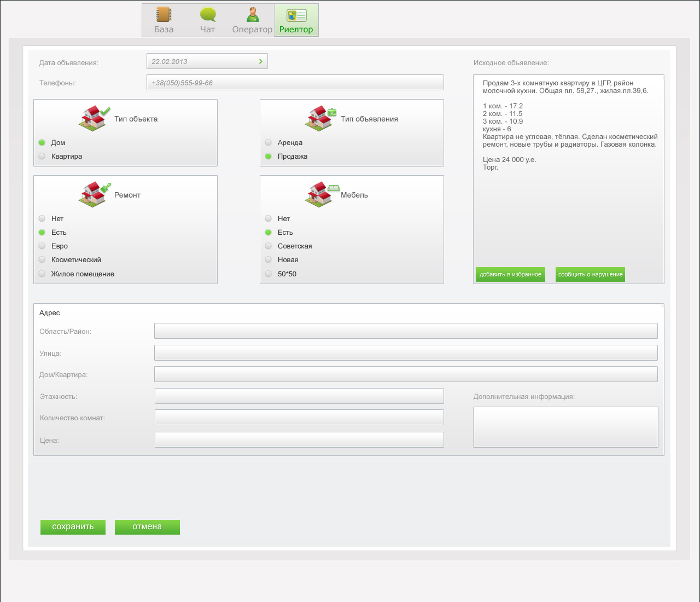Open the База notebook icon
This screenshot has height=602, width=700.
pos(164,14)
